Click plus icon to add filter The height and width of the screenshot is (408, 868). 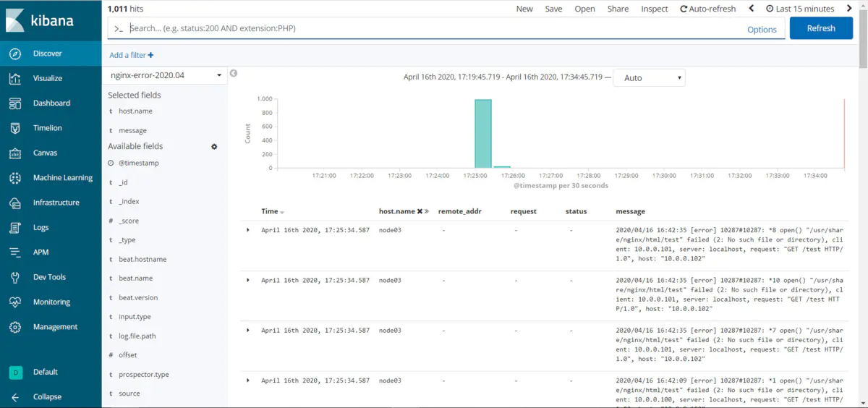tap(150, 55)
